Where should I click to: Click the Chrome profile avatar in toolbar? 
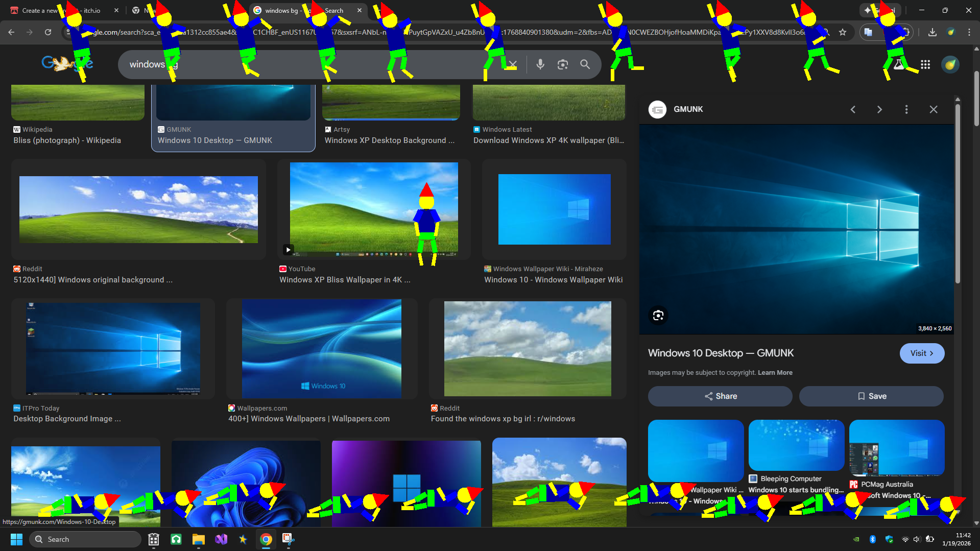[x=951, y=32]
